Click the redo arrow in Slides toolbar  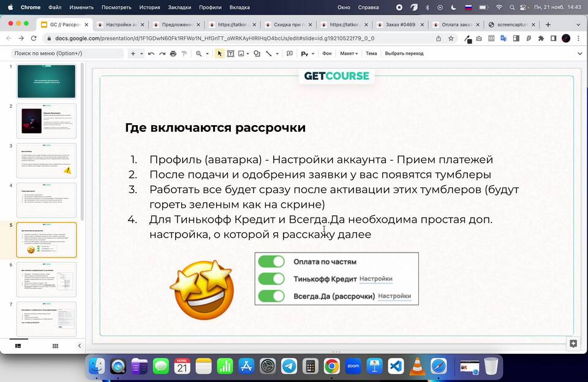162,54
